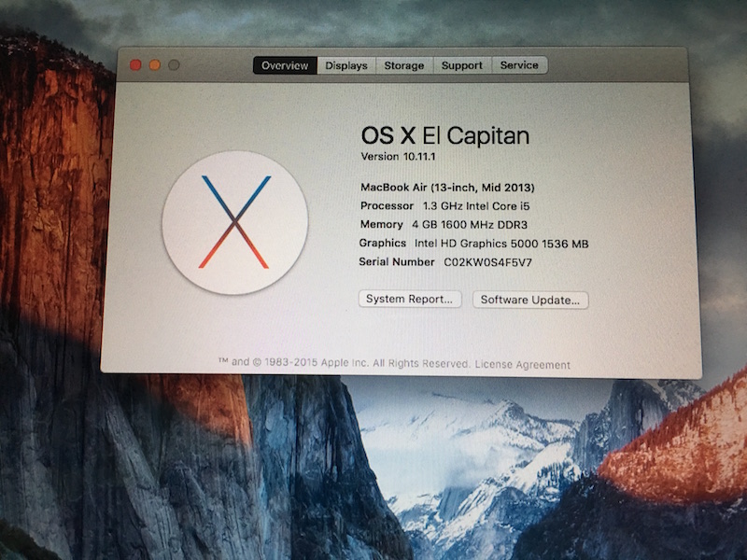Image resolution: width=747 pixels, height=560 pixels.
Task: Click Intel HD Graphics 5000 value
Action: pos(501,244)
